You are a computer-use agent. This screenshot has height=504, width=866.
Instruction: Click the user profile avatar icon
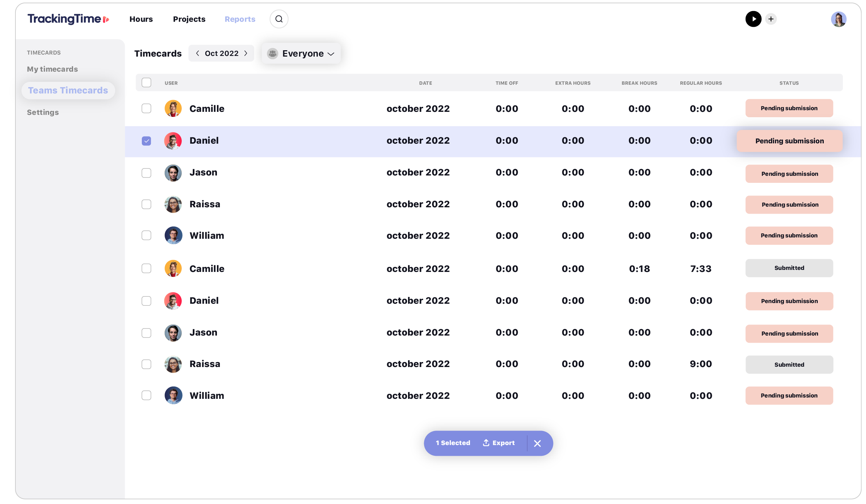click(x=839, y=19)
